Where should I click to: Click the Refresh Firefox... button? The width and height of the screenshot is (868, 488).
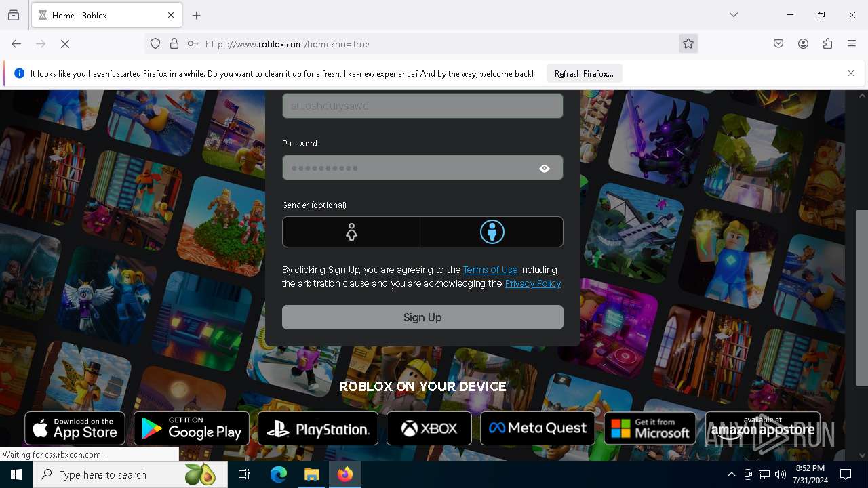point(584,73)
